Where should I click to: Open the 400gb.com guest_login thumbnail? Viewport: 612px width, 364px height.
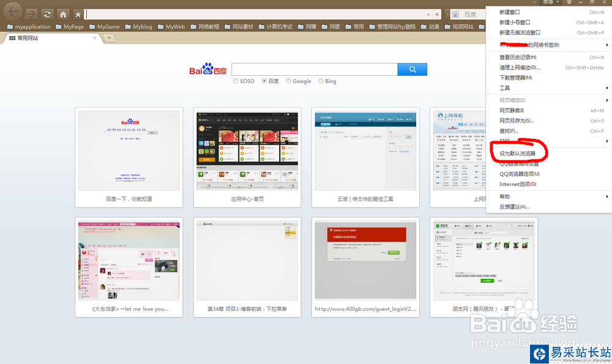tap(365, 267)
